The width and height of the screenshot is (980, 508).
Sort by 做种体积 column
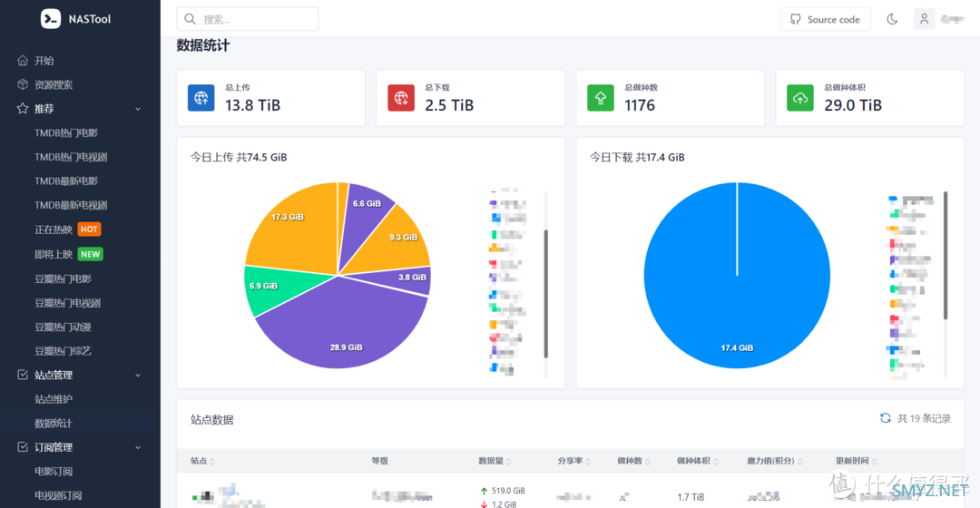click(x=698, y=461)
